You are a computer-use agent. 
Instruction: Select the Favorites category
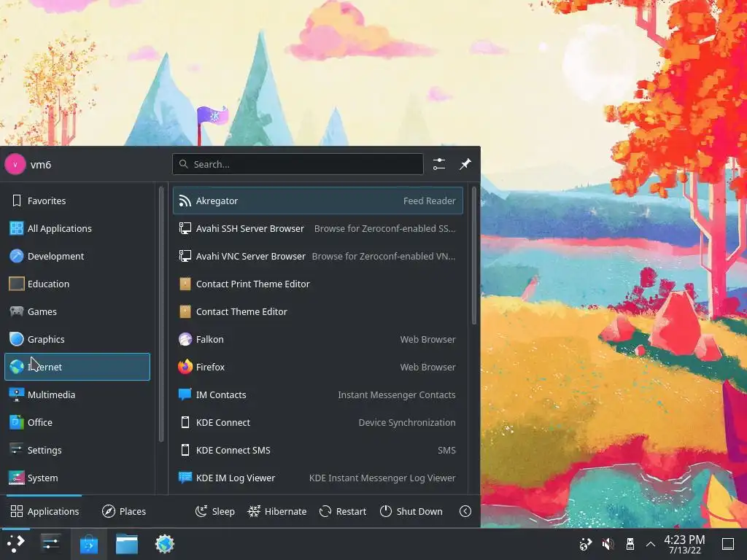pos(77,201)
